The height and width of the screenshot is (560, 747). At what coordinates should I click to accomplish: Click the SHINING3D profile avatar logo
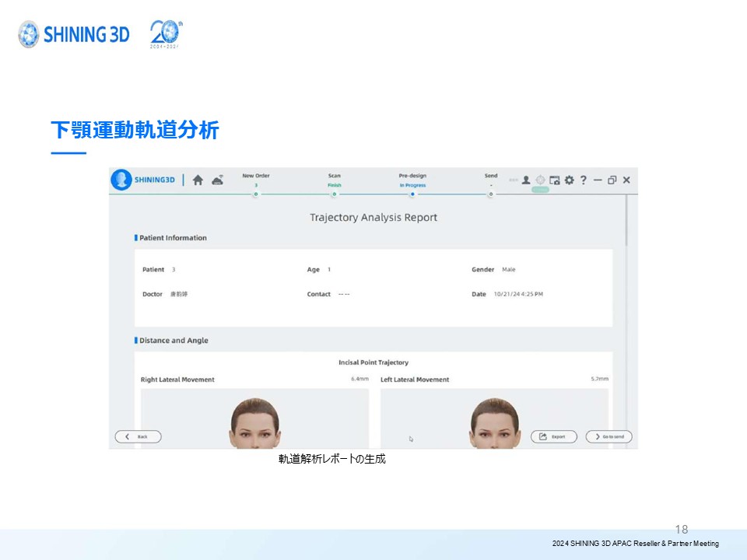(121, 180)
